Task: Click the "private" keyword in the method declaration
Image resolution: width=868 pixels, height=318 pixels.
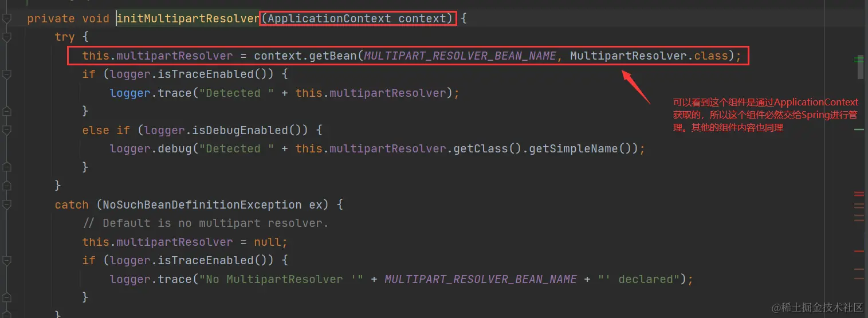Action: click(51, 18)
